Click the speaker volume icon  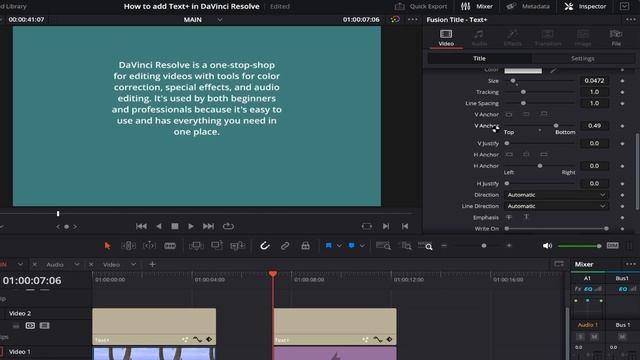click(x=547, y=246)
